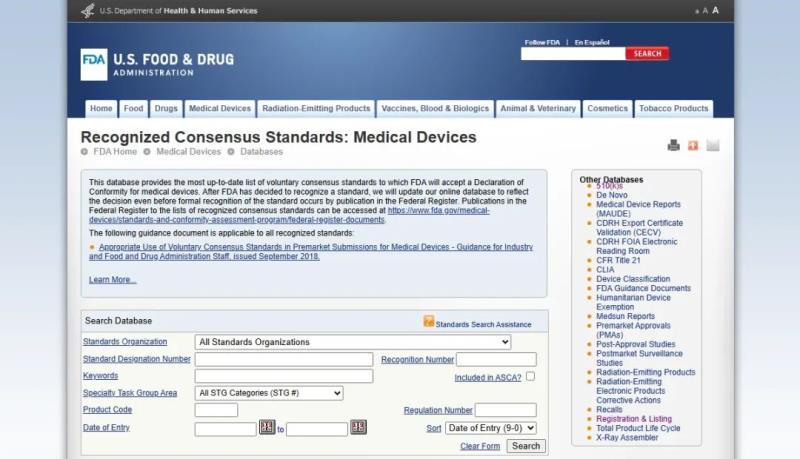Screen dimensions: 800x459
Task: Open the Learn More link
Action: pyautogui.click(x=112, y=280)
